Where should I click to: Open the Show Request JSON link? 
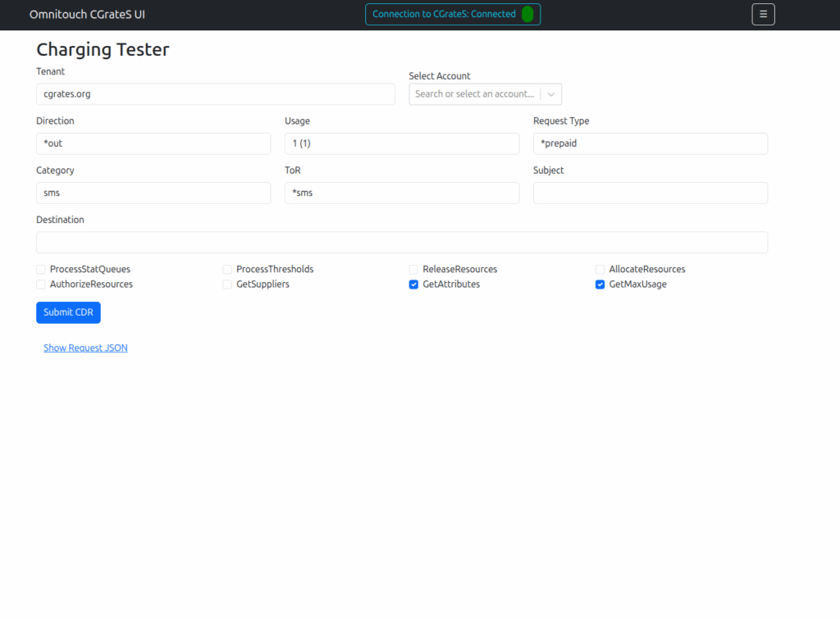[85, 348]
